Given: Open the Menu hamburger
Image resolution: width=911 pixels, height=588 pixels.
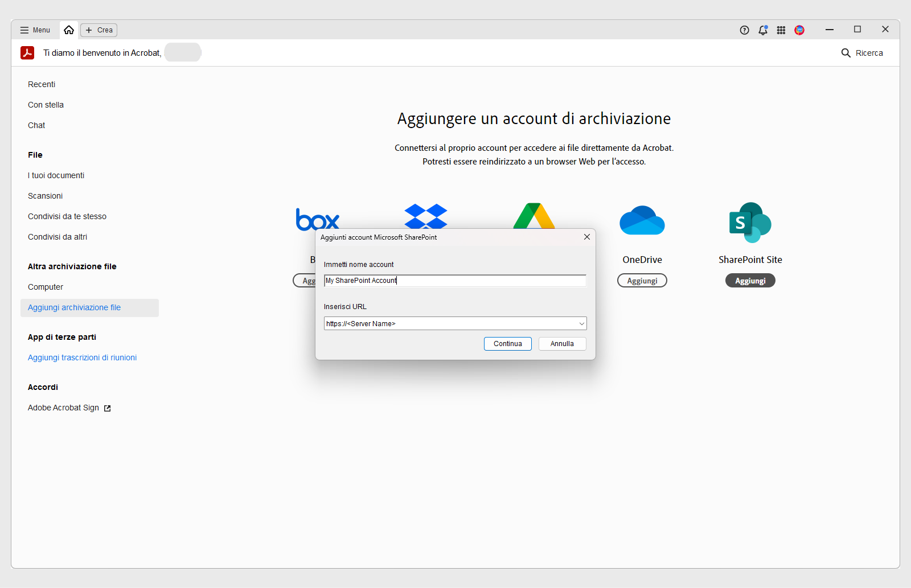Looking at the screenshot, I should pyautogui.click(x=34, y=30).
